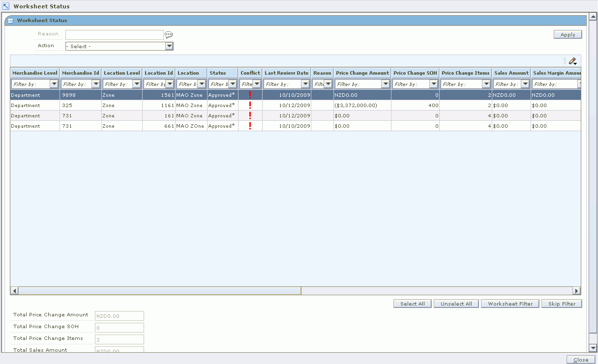Click into the Reason input field
This screenshot has width=598, height=364.
click(115, 34)
